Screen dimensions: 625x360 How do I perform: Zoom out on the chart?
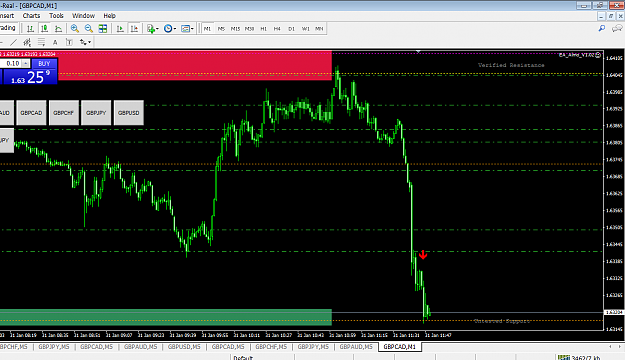point(88,29)
